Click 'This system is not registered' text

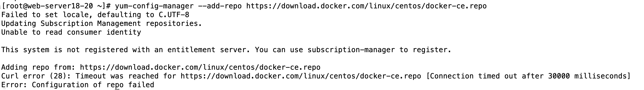pyautogui.click(x=64, y=50)
